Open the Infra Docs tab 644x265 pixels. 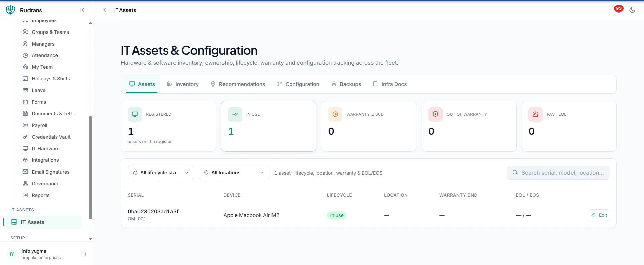click(390, 84)
